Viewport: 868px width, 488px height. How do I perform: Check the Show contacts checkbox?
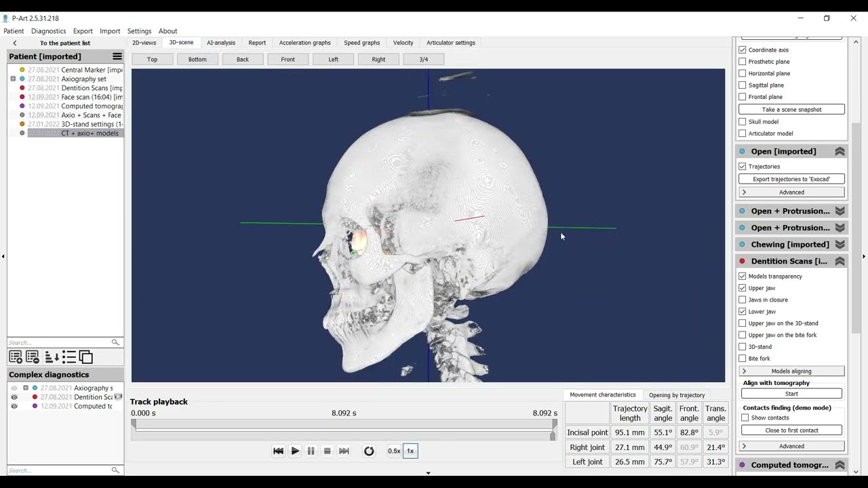[x=745, y=418]
